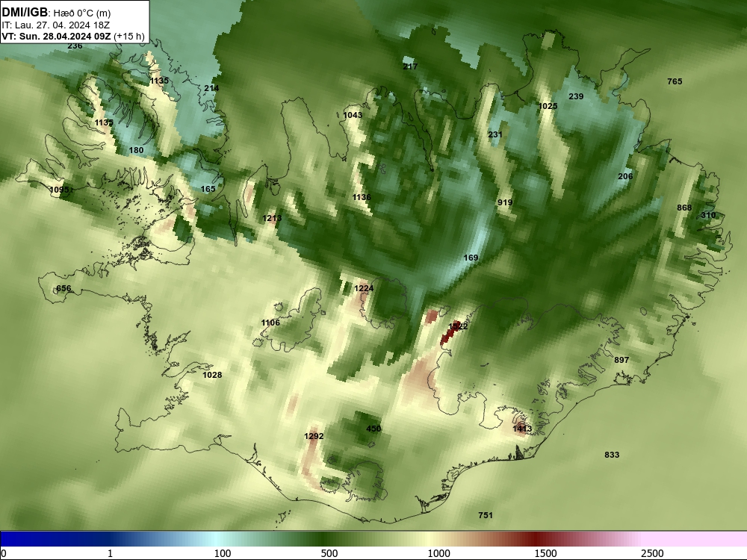Click the 217 label at the northern coast
The height and width of the screenshot is (560, 747).
point(410,66)
